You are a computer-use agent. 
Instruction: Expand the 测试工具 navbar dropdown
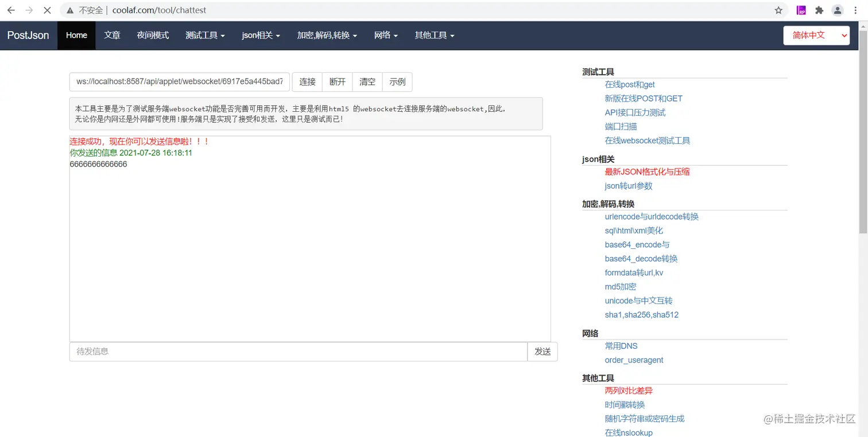pos(205,36)
